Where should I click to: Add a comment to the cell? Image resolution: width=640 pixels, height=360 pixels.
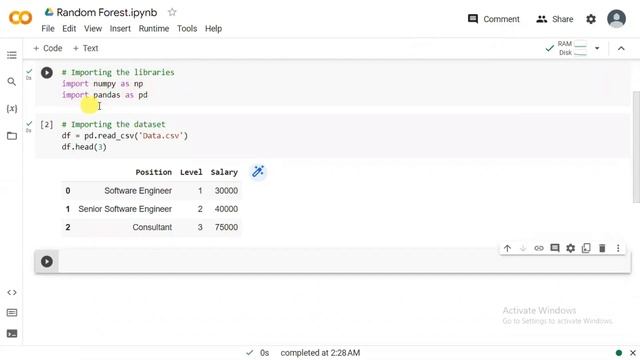(555, 248)
